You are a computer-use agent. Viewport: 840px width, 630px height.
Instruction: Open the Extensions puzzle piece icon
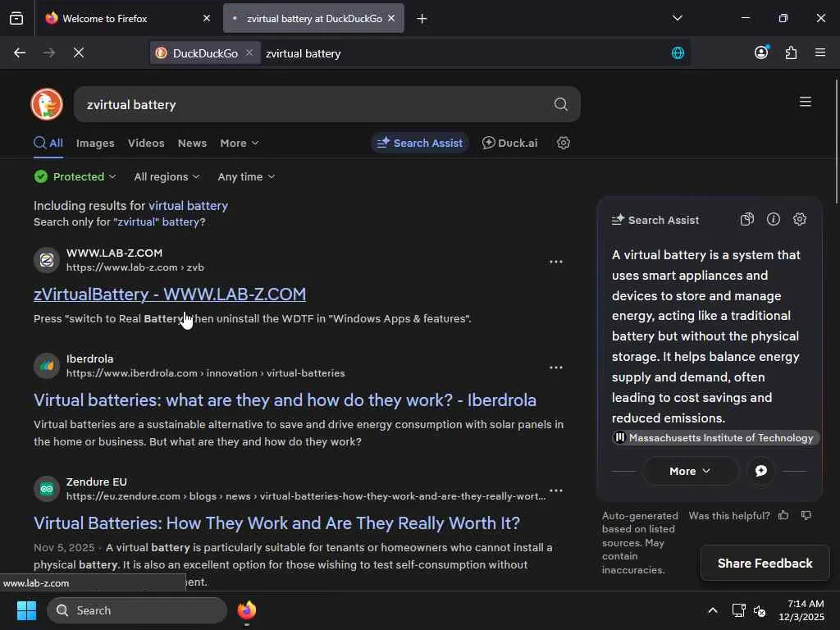point(792,52)
